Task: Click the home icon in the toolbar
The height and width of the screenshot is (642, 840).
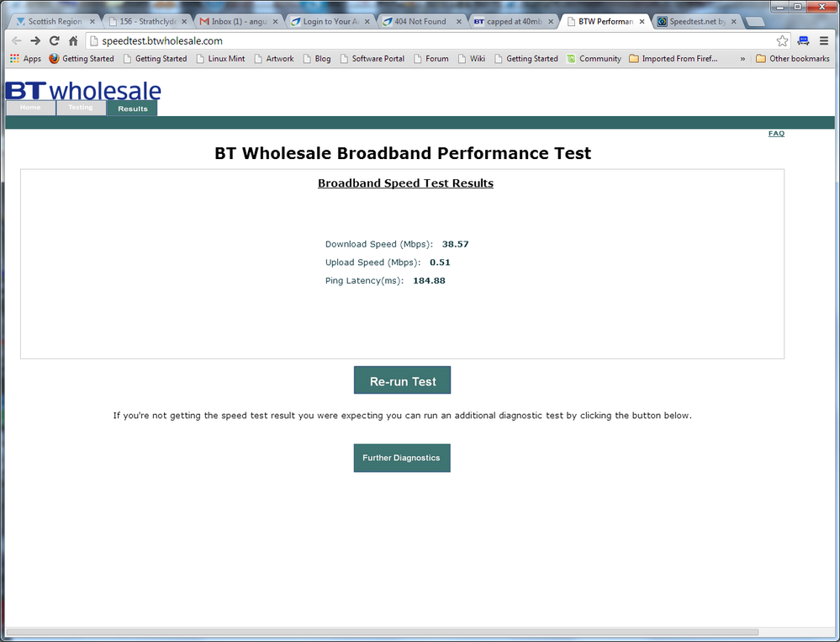Action: pyautogui.click(x=72, y=40)
